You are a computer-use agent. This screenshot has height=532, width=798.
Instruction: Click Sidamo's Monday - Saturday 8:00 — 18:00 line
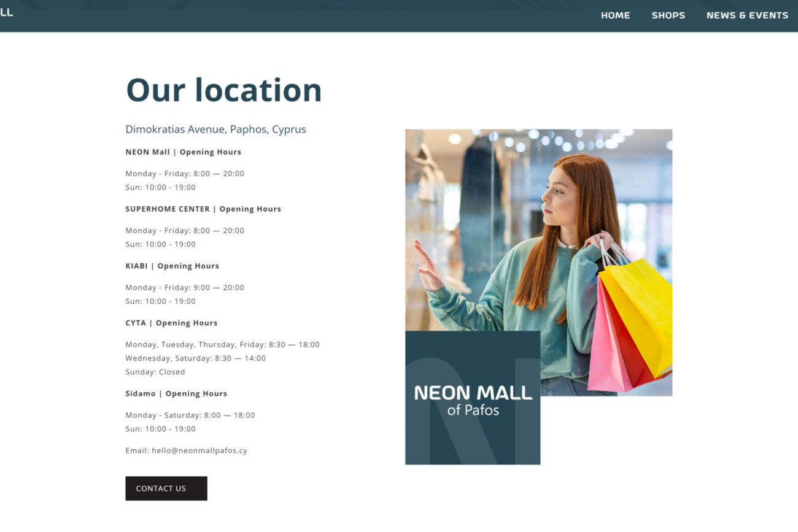190,415
